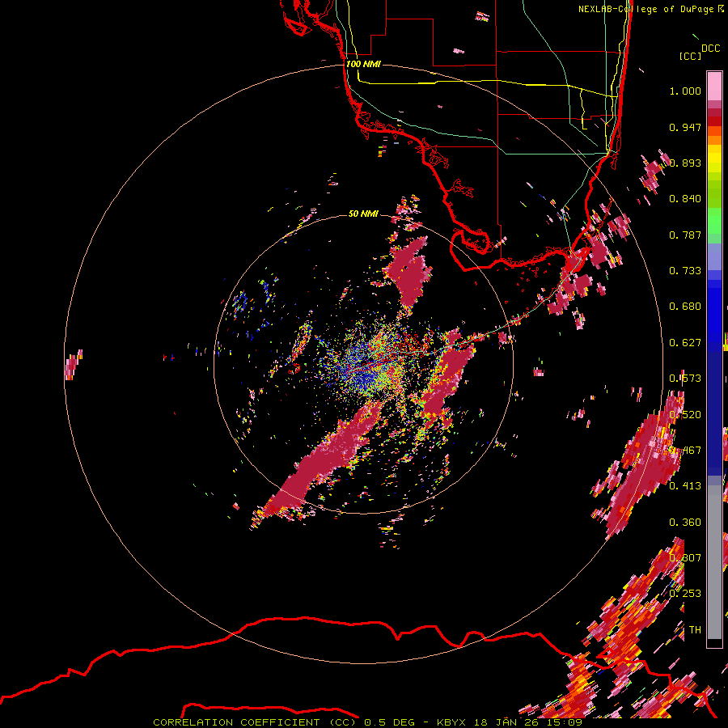Viewport: 728px width, 728px height.
Task: Click the DCC label above color scale
Action: coord(710,49)
